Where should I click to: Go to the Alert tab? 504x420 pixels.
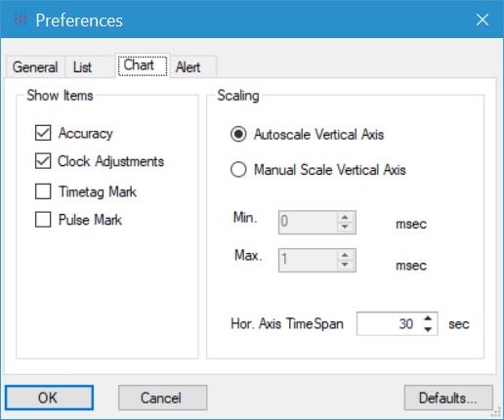pos(188,67)
